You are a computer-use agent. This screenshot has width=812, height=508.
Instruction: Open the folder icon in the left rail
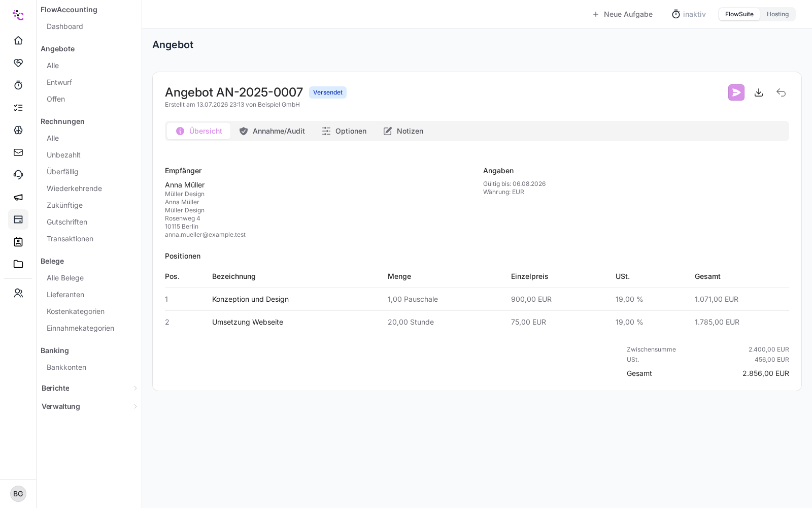(x=18, y=264)
